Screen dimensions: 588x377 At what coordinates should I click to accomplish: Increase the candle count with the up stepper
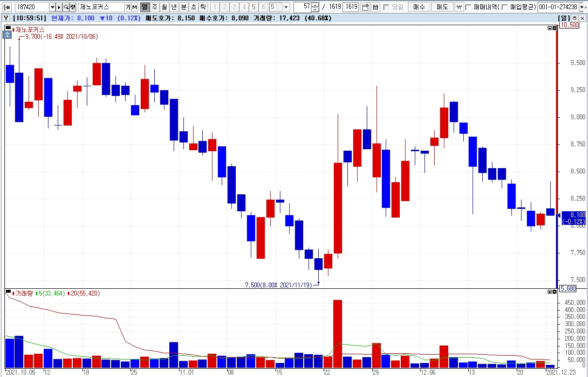pos(315,5)
